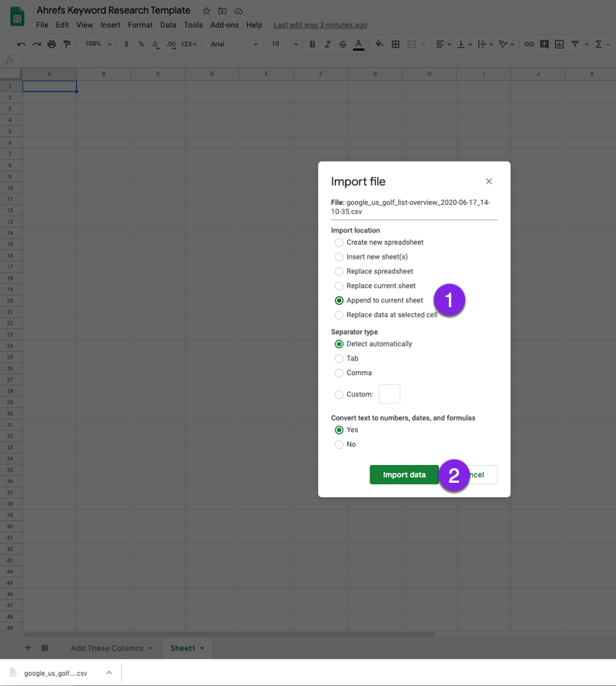This screenshot has height=686, width=616.
Task: Click the cloud save status icon
Action: point(239,11)
